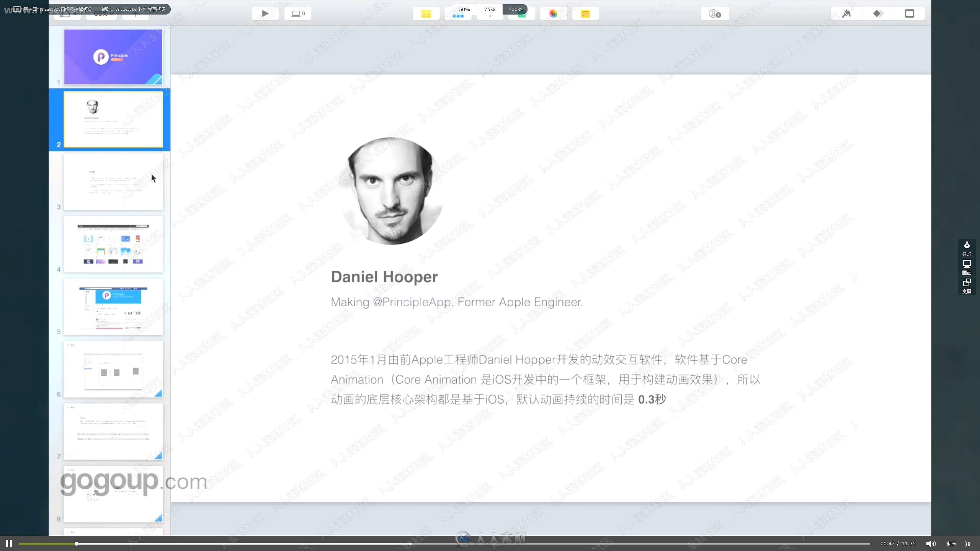Viewport: 980px width, 551px height.
Task: Change video quality 超清 setting
Action: (x=951, y=544)
